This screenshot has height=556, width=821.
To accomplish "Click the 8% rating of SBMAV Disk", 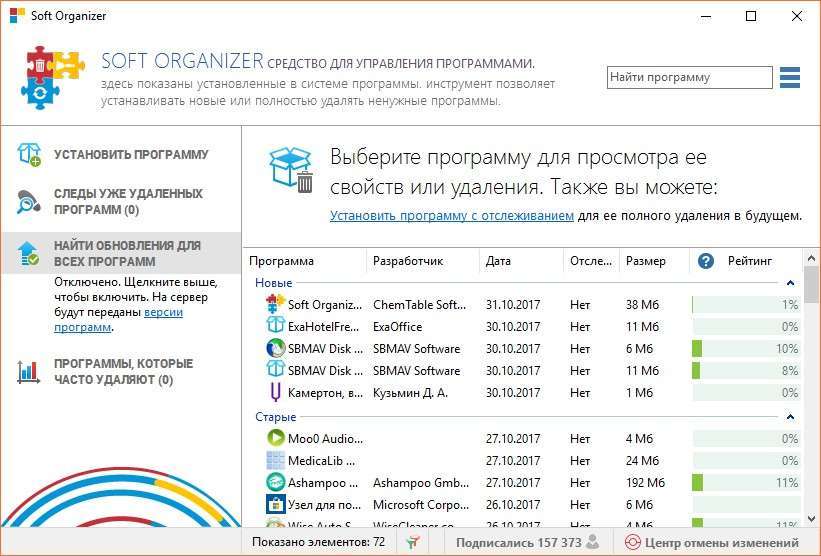I will pyautogui.click(x=746, y=370).
